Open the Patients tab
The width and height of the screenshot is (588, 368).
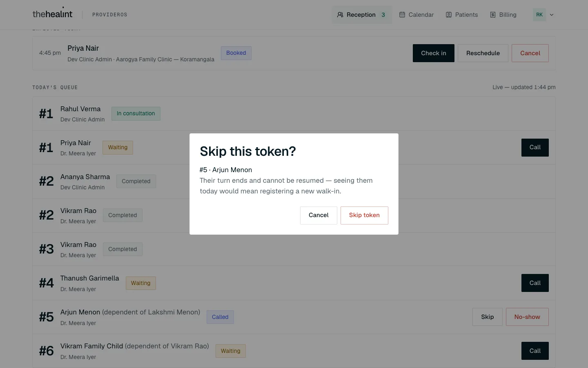coord(462,15)
